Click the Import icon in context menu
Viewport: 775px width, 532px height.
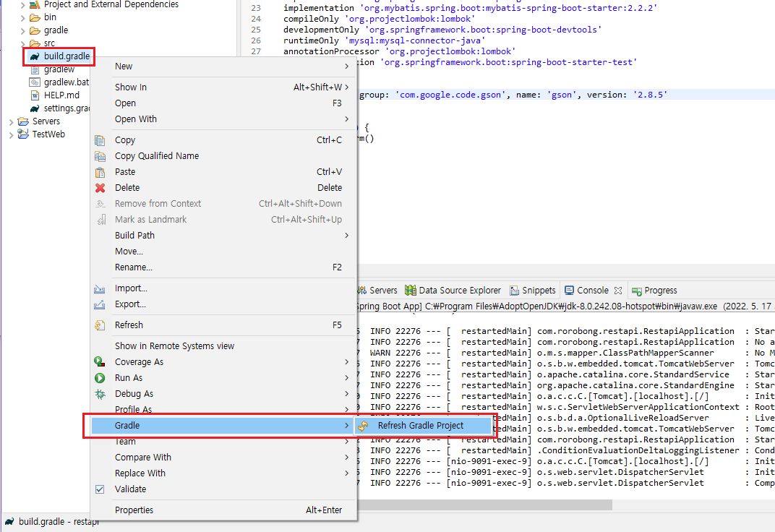point(99,288)
